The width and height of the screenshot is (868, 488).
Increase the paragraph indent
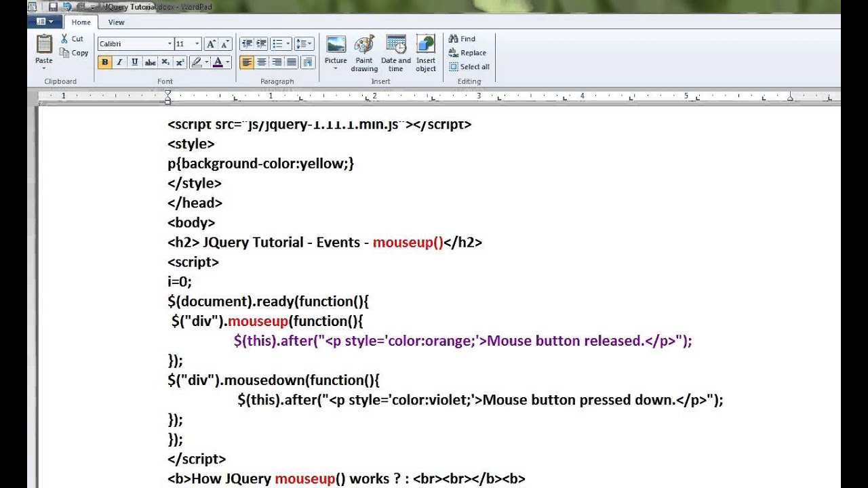(262, 44)
